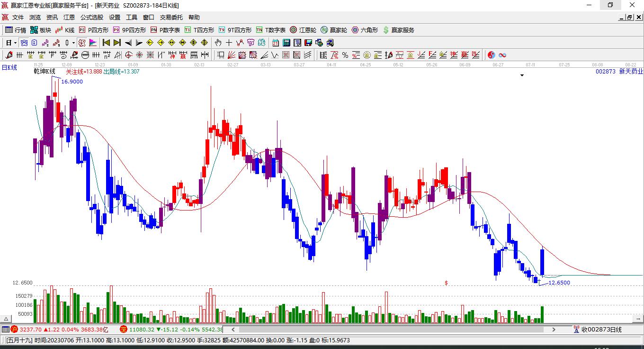The image size is (644, 349).
Task: Open the 设置 menu
Action: point(115,18)
